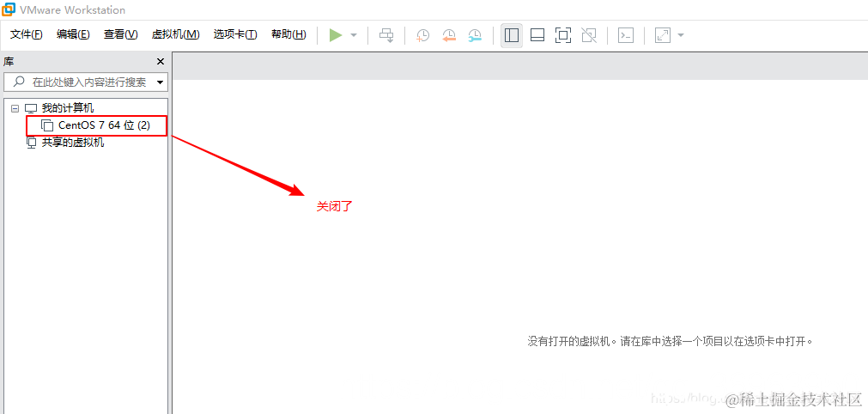This screenshot has height=414, width=868.
Task: Click the revert to snapshot icon
Action: point(449,35)
